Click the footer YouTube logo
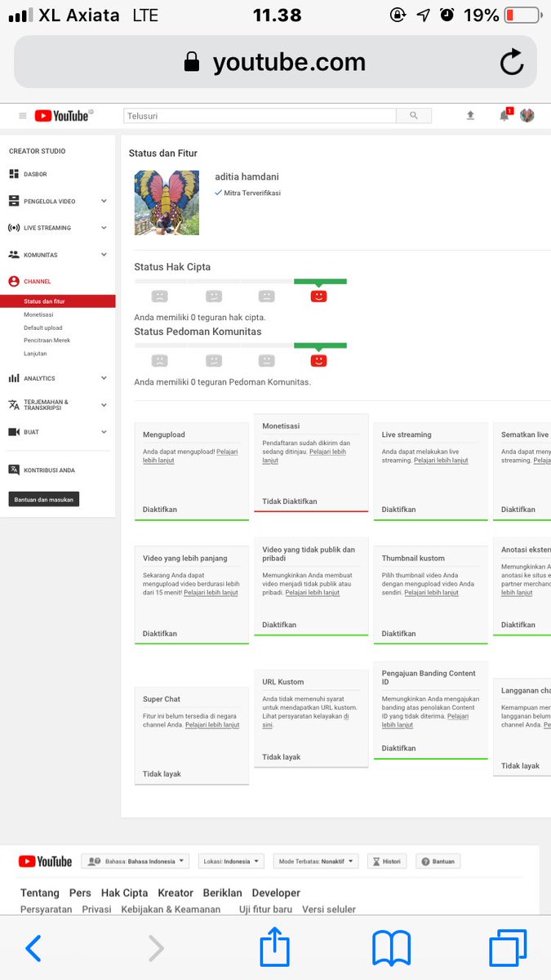Viewport: 551px width, 980px height. (x=45, y=862)
